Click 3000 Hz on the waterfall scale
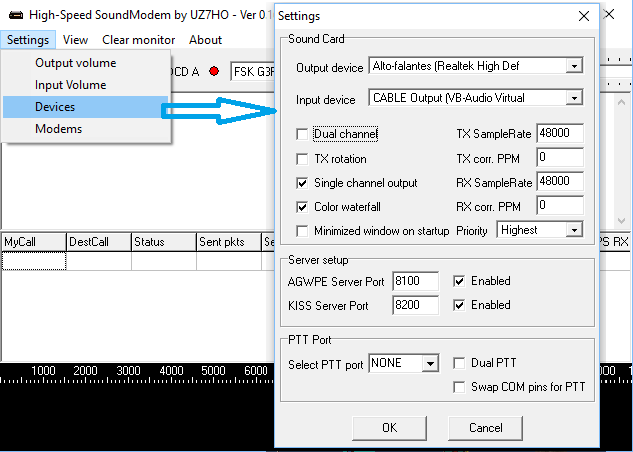Image resolution: width=633 pixels, height=452 pixels. tap(128, 371)
